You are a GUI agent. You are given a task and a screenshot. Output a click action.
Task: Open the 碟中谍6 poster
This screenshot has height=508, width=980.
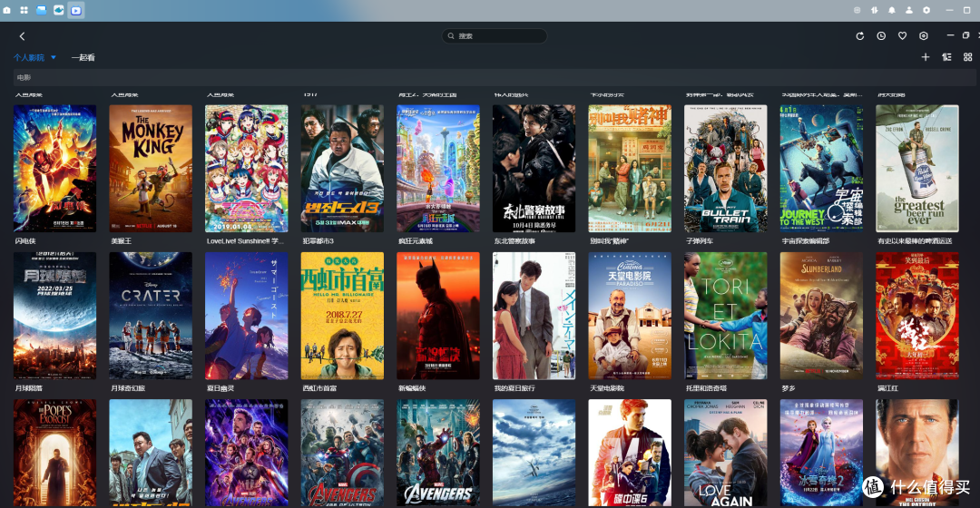click(630, 453)
